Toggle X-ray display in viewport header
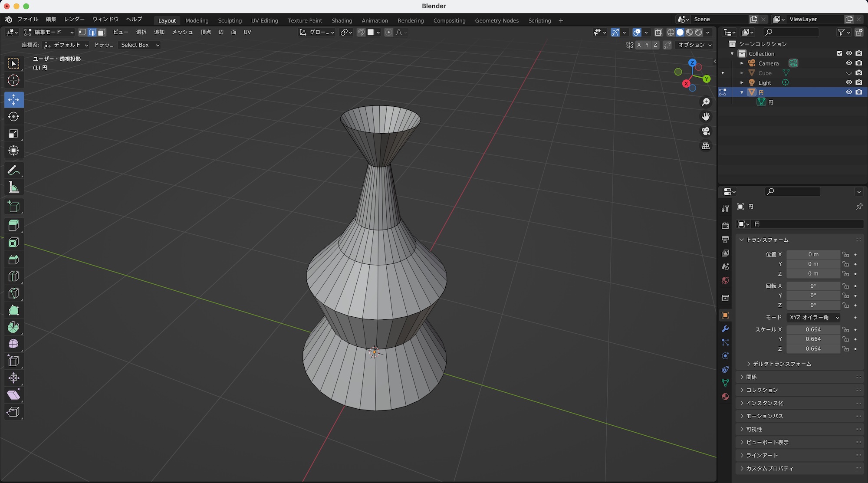The height and width of the screenshot is (483, 868). (x=658, y=32)
